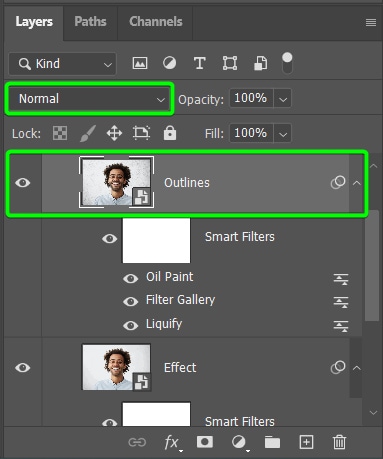Lock transparent pixels
This screenshot has height=459, width=383.
[60, 133]
